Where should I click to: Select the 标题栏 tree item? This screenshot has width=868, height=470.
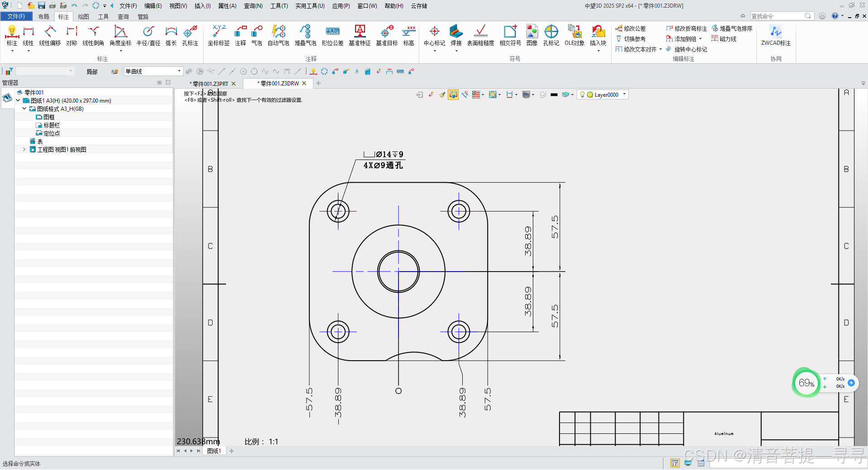52,125
